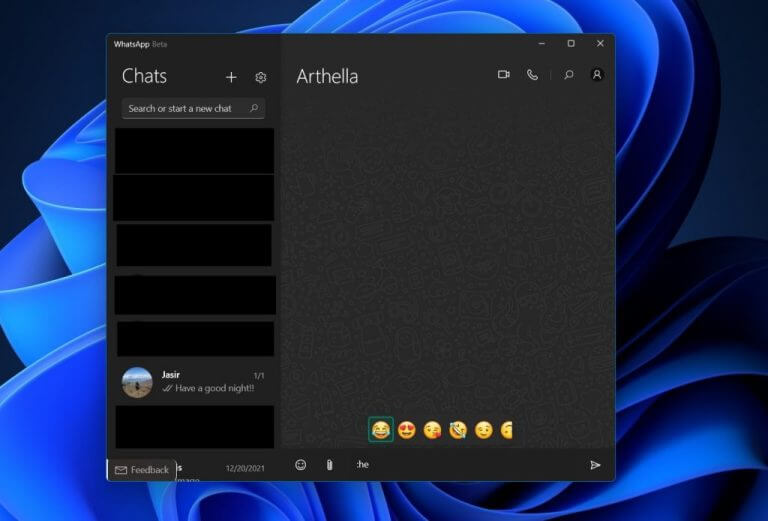The image size is (768, 521).
Task: Open Arthella's contact profile icon
Action: tap(597, 75)
